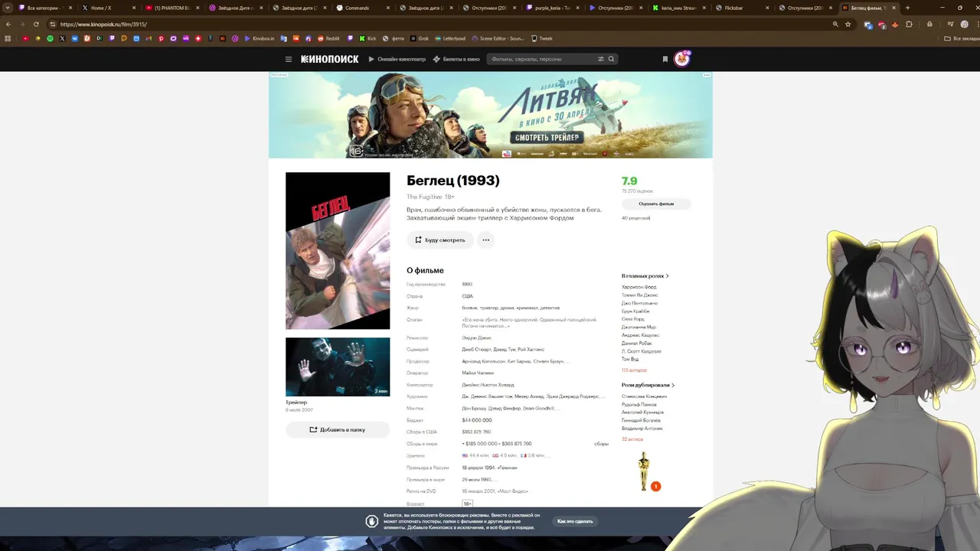
Task: Open Онлайн-кинотеатр section
Action: 397,59
